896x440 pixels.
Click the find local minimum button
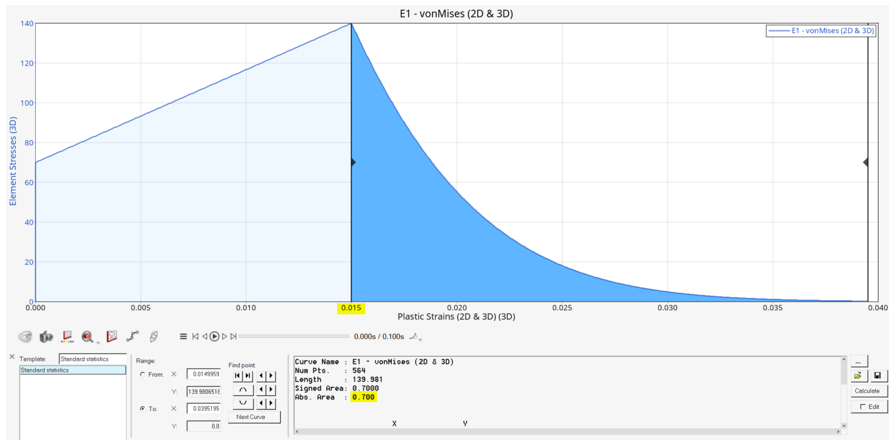pos(243,403)
